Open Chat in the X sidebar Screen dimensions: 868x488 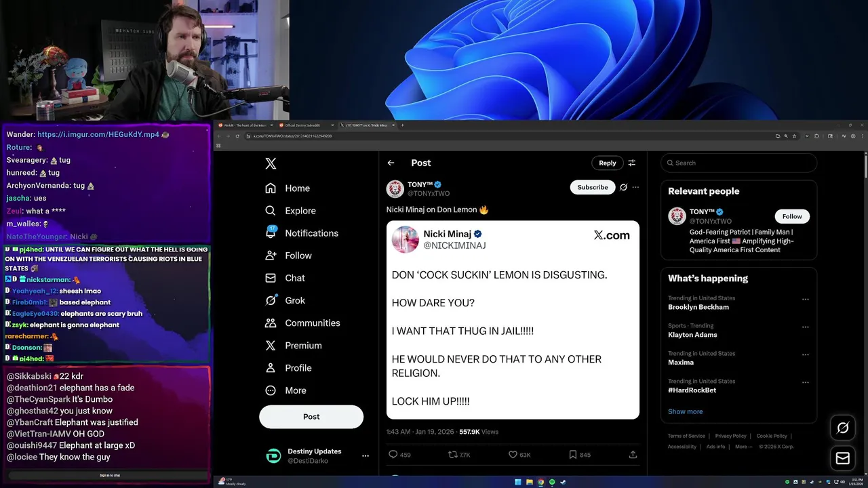tap(285, 278)
